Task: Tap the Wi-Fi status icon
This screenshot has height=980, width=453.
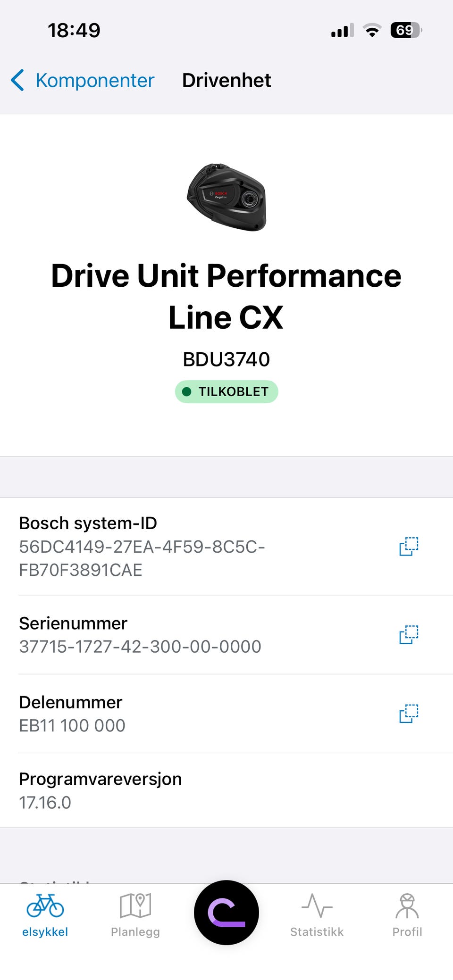Action: [x=372, y=30]
